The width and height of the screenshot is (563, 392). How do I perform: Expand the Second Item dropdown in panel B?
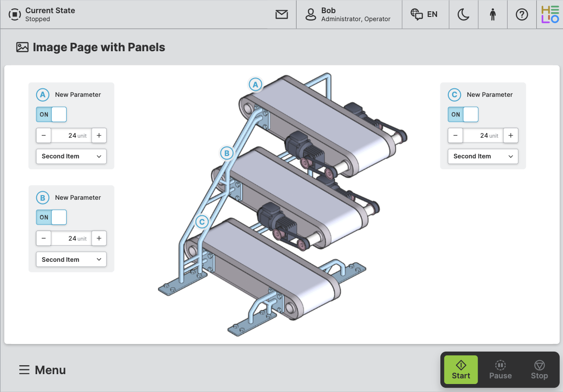(71, 259)
